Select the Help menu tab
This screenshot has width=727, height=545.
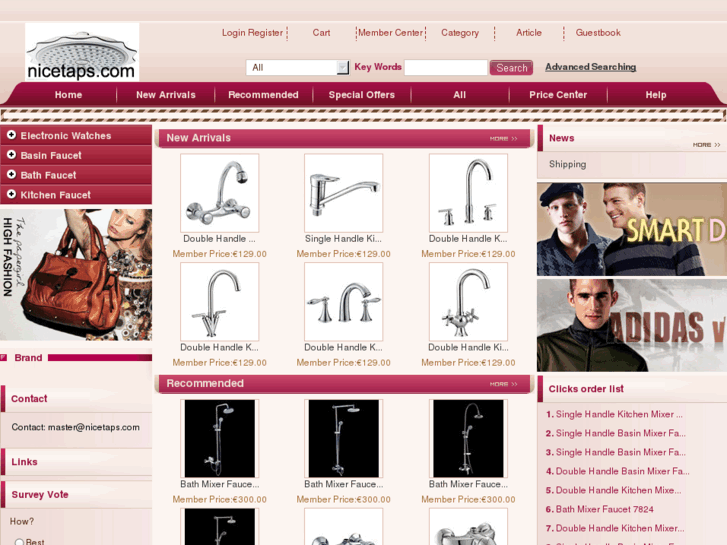tap(656, 95)
